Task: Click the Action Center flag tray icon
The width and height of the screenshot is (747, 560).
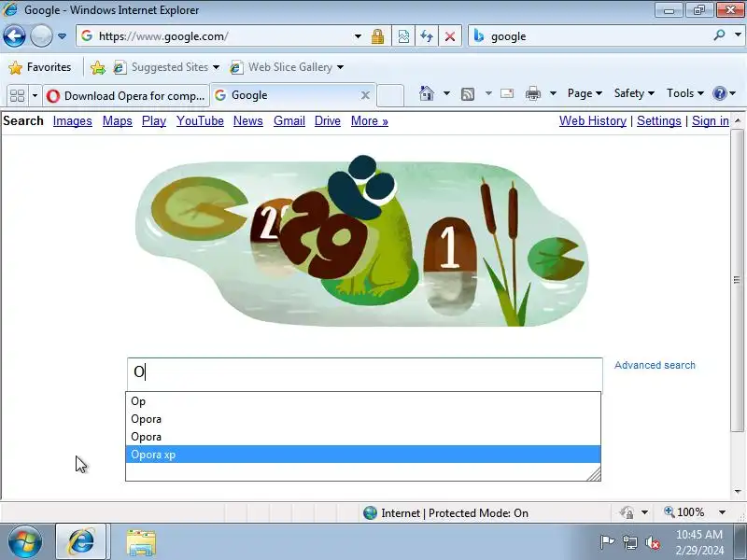Action: [606, 542]
